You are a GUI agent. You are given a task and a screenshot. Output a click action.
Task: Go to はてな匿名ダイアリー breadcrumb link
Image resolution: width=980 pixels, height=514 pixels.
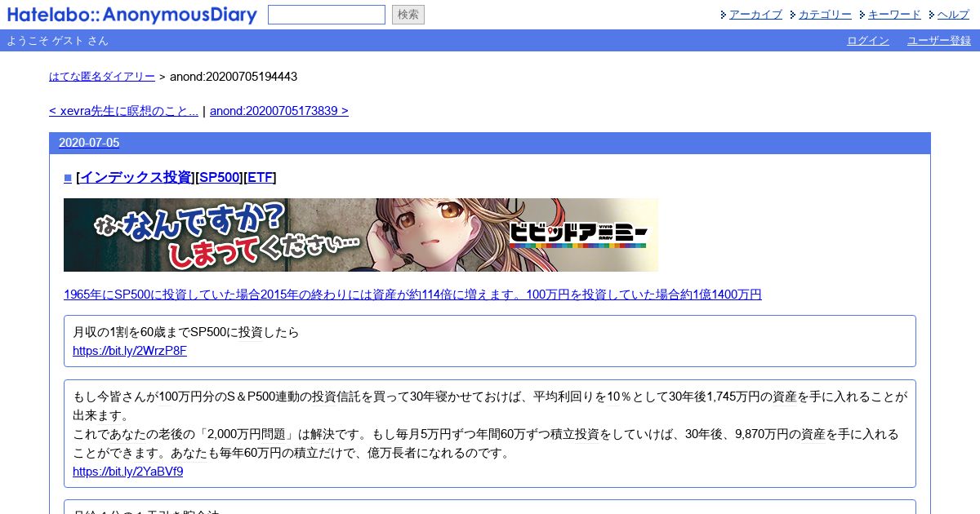tap(102, 77)
